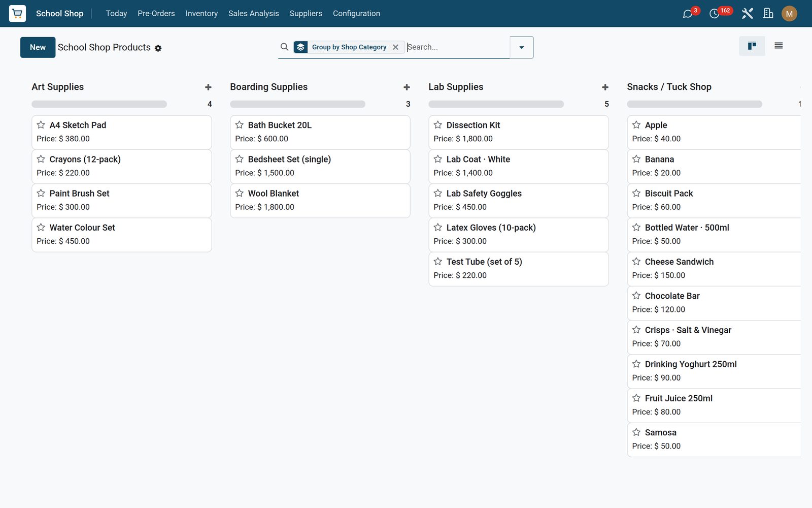812x508 pixels.
Task: Open the Water Colour Set card
Action: point(121,235)
